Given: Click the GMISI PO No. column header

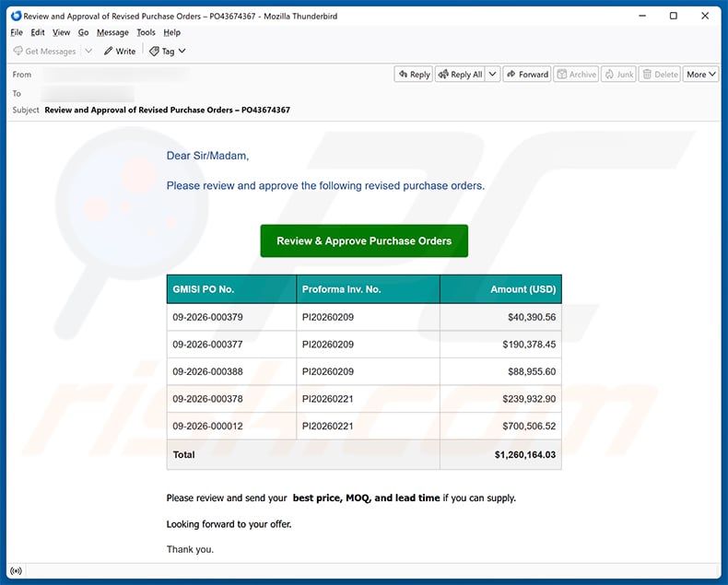Looking at the screenshot, I should 231,289.
